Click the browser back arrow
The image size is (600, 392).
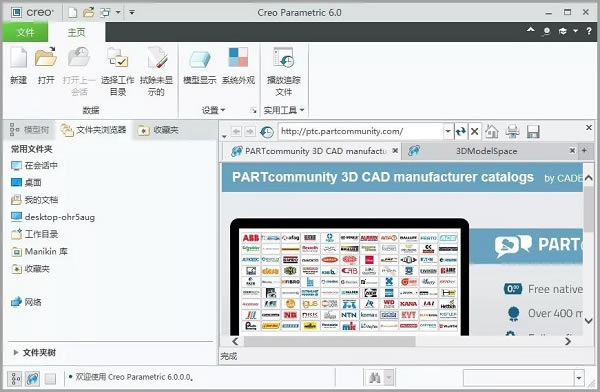click(236, 131)
